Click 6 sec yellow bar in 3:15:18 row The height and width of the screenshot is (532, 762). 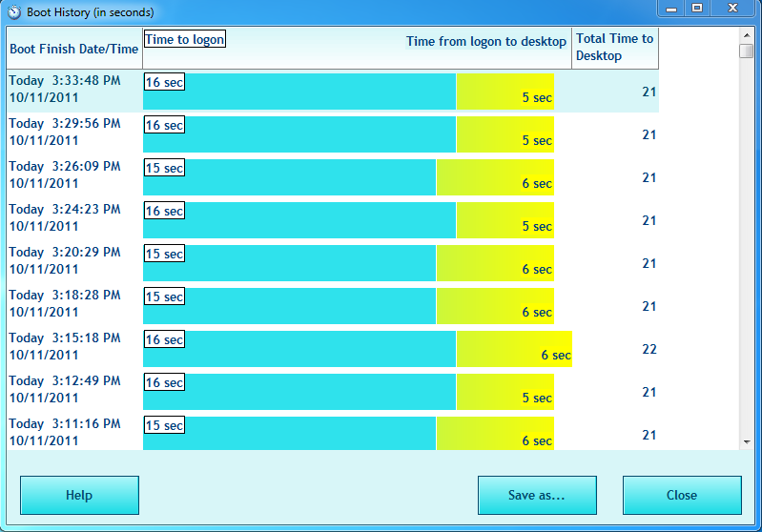coord(514,349)
